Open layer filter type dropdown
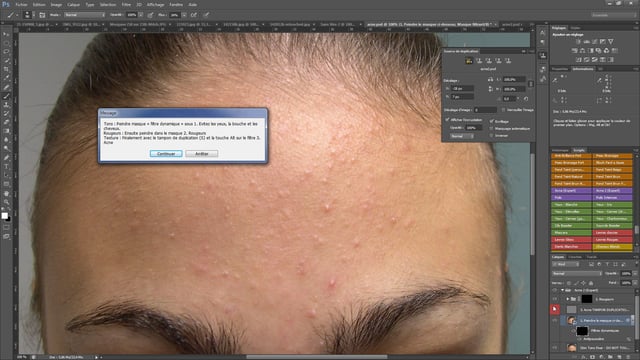 [x=565, y=264]
